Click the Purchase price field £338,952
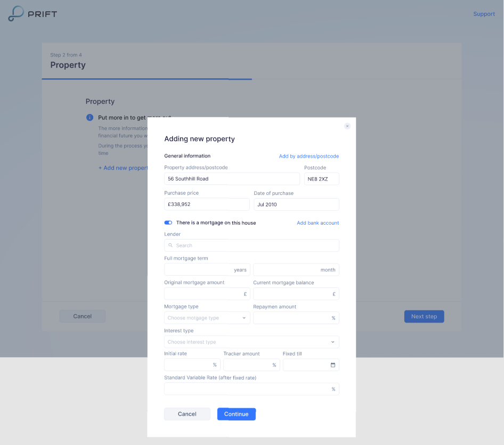Viewport: 504px width, 445px height. pyautogui.click(x=207, y=204)
